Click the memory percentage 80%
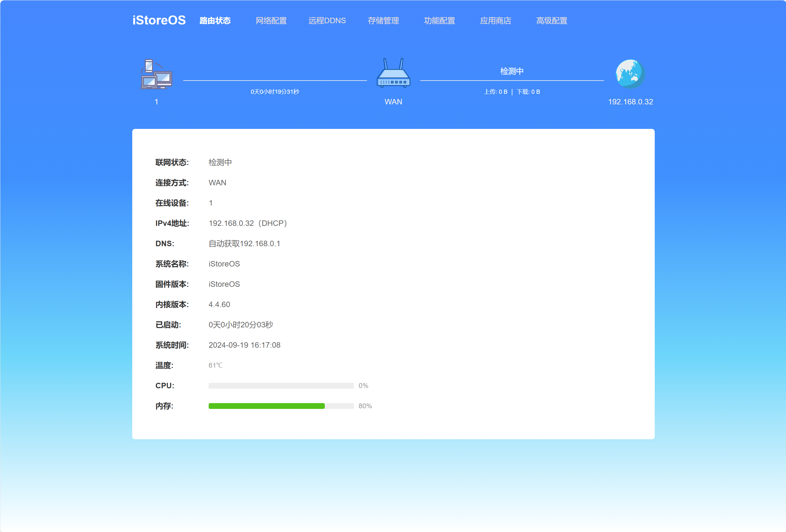This screenshot has width=786, height=532. (365, 406)
